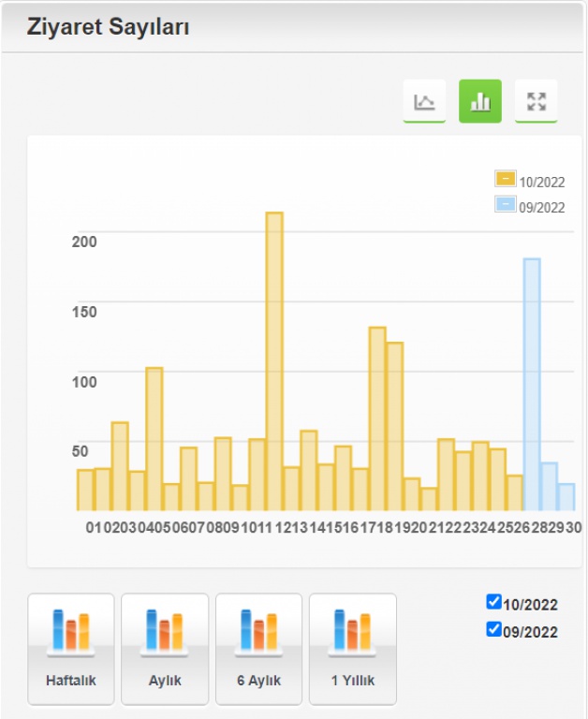
Task: Click the 09/2022 legend label text
Action: coord(542,208)
